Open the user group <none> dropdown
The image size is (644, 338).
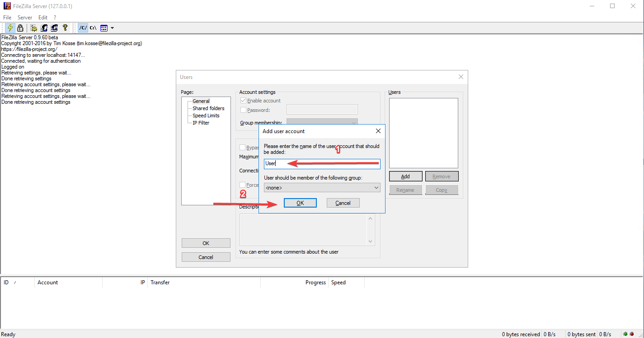[x=322, y=188]
